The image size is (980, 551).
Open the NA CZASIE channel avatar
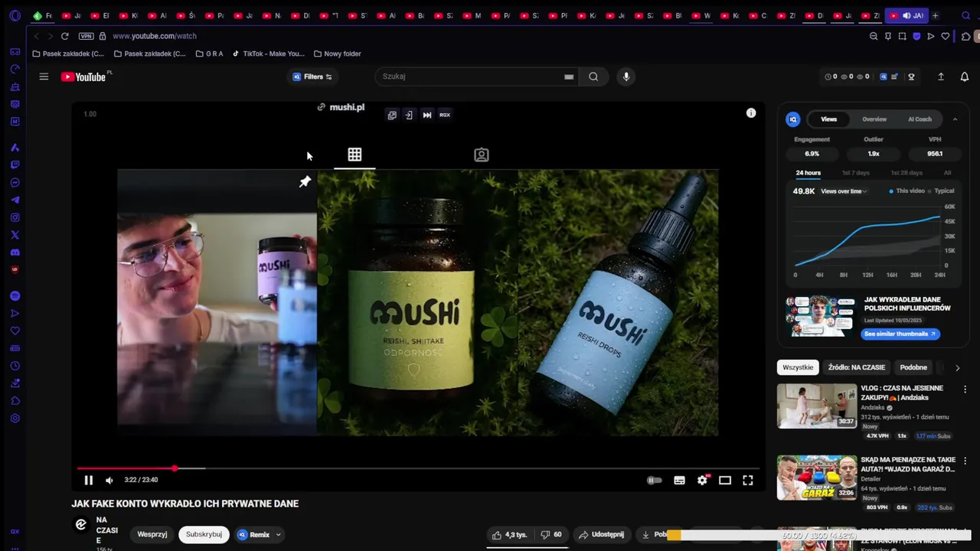coord(80,524)
